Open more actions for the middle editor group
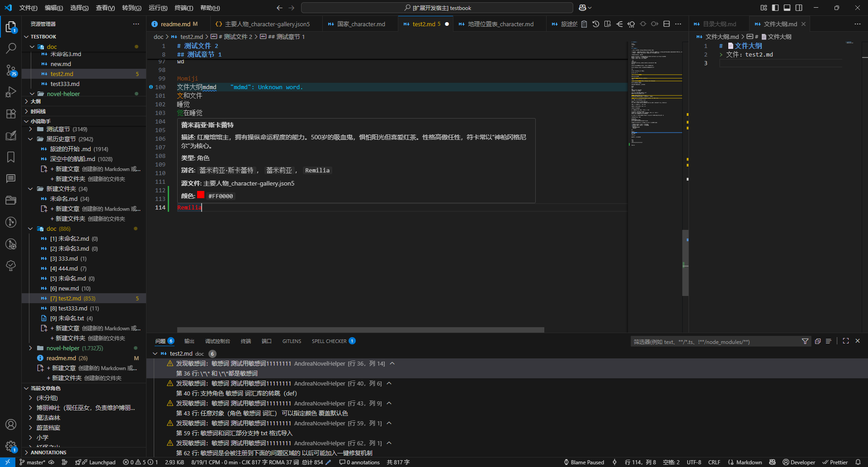The width and height of the screenshot is (868, 467). 678,24
